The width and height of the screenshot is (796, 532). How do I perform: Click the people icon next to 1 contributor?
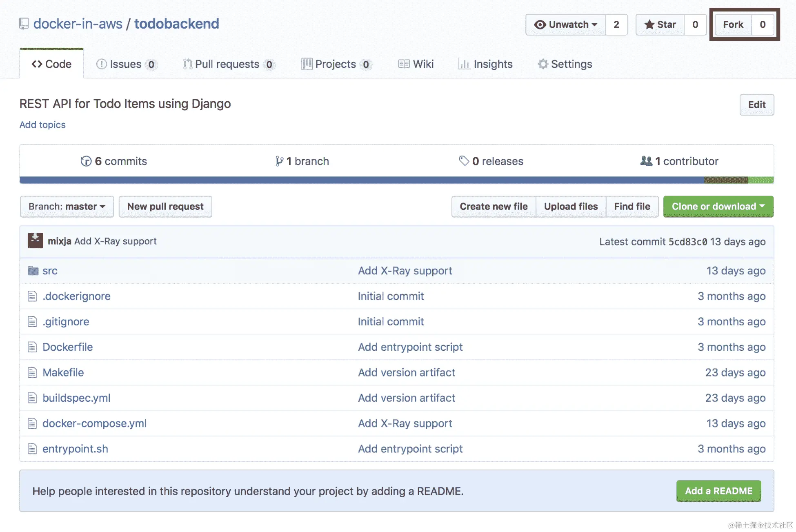click(x=647, y=161)
